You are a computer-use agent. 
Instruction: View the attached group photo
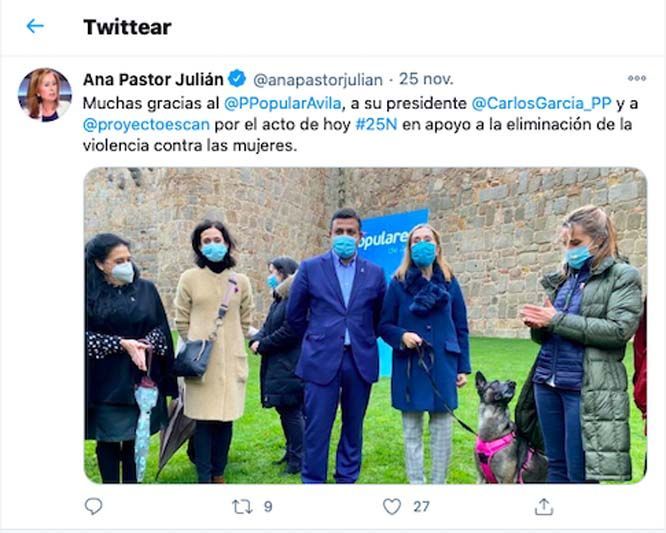(365, 325)
